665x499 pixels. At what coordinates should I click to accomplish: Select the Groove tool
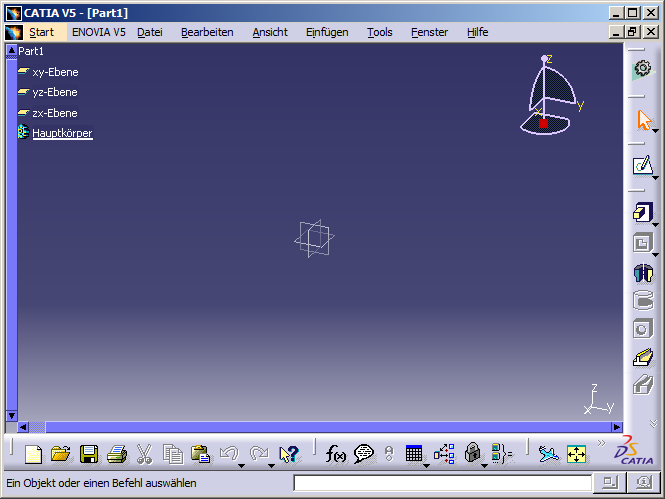643,301
